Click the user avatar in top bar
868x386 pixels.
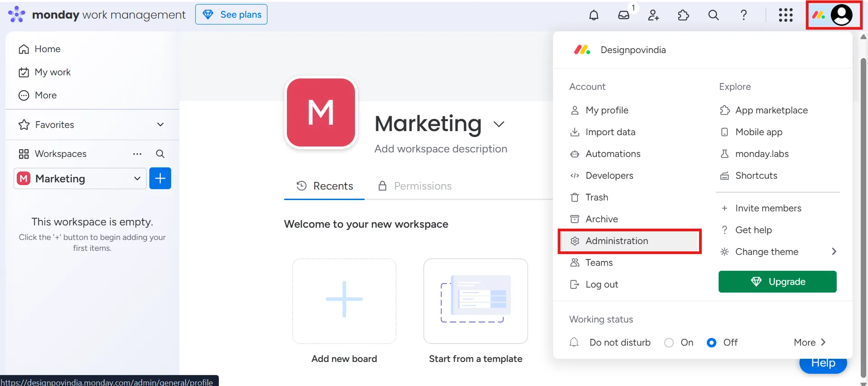pyautogui.click(x=842, y=15)
